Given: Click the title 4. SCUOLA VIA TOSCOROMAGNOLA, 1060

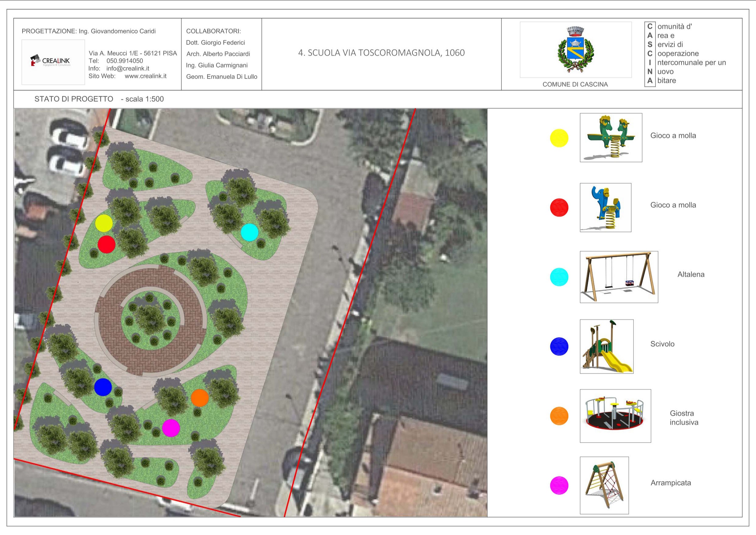Looking at the screenshot, I should click(x=381, y=53).
